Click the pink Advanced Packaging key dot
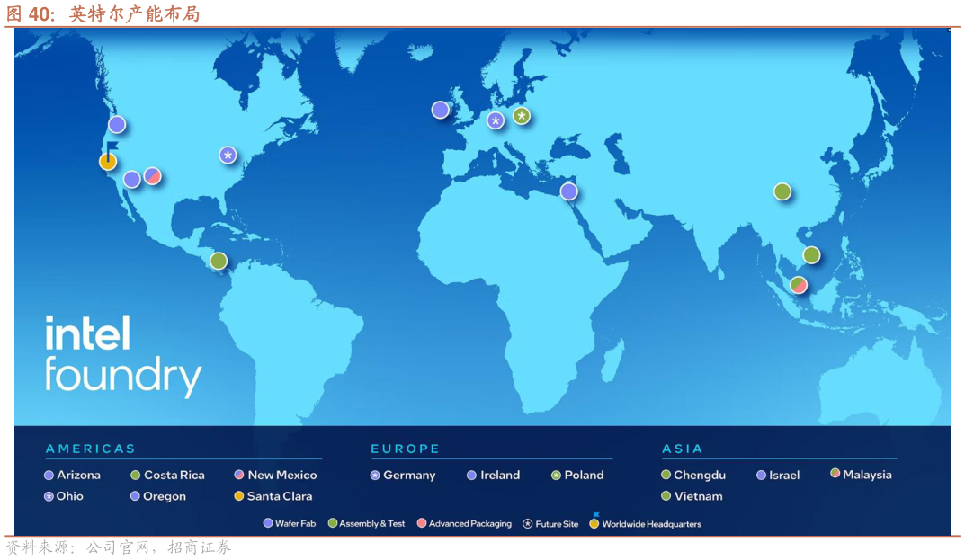Screen dimensions: 965x560 click(422, 523)
